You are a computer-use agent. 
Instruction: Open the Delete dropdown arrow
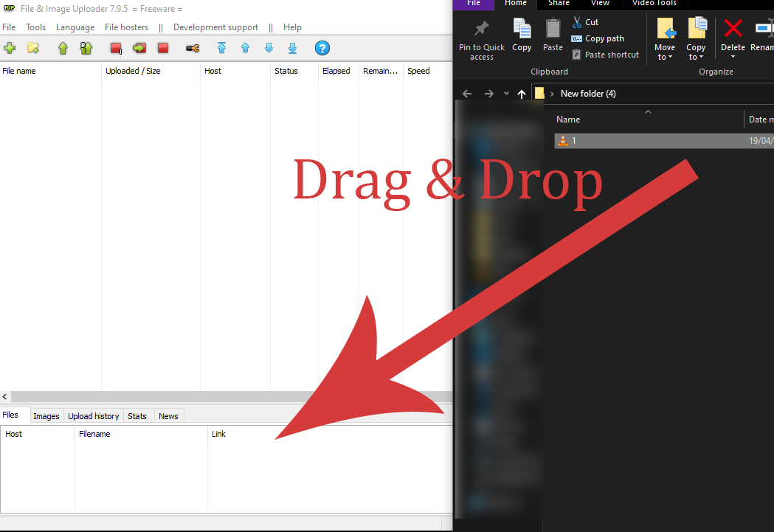pos(733,57)
